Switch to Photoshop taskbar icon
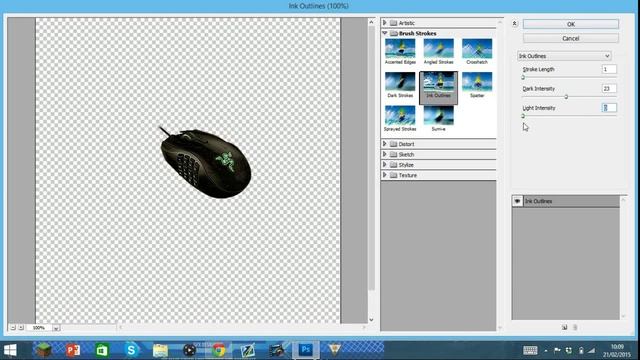This screenshot has width=640, height=360. pyautogui.click(x=305, y=350)
